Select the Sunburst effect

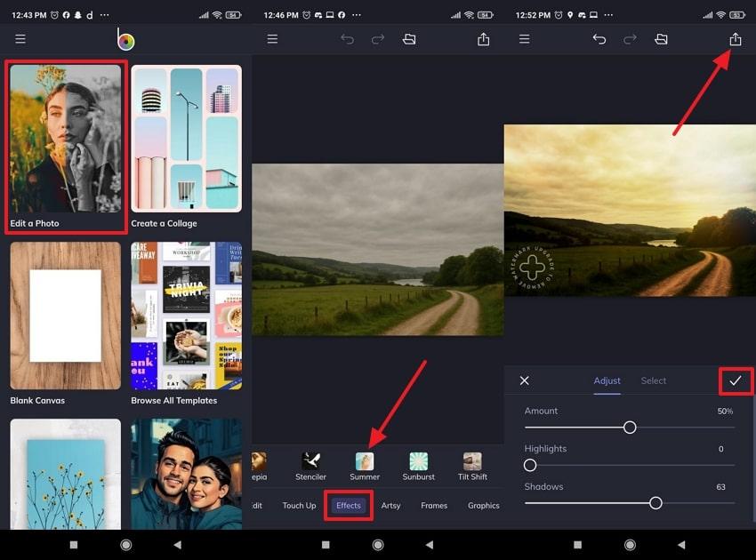(419, 467)
